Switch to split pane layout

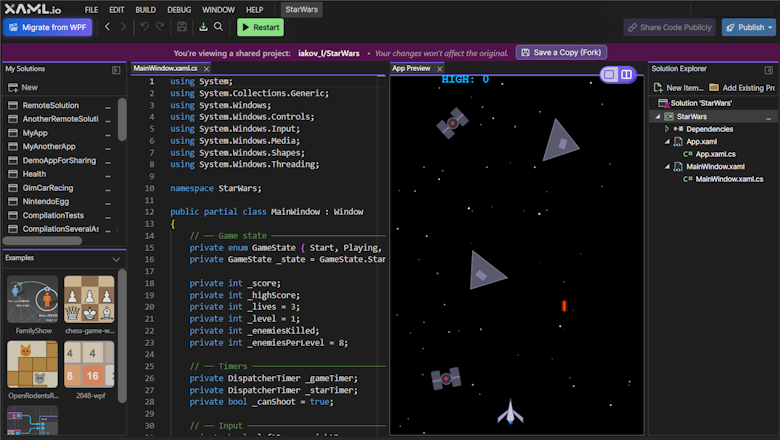point(626,75)
